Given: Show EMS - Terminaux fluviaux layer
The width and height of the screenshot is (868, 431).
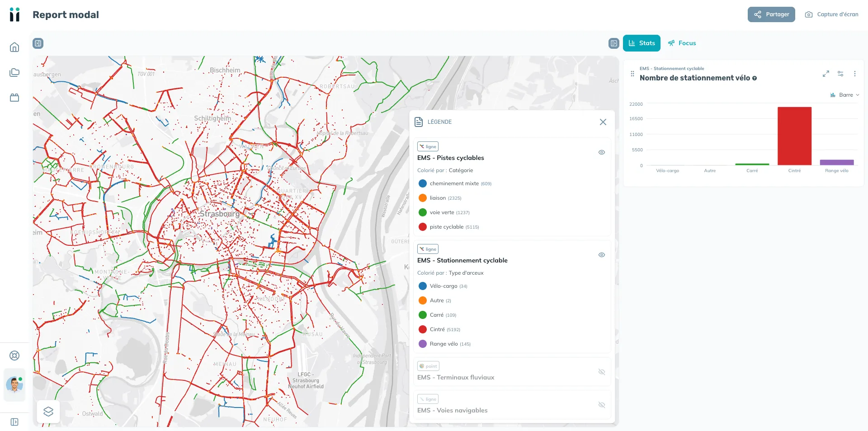Looking at the screenshot, I should [602, 372].
